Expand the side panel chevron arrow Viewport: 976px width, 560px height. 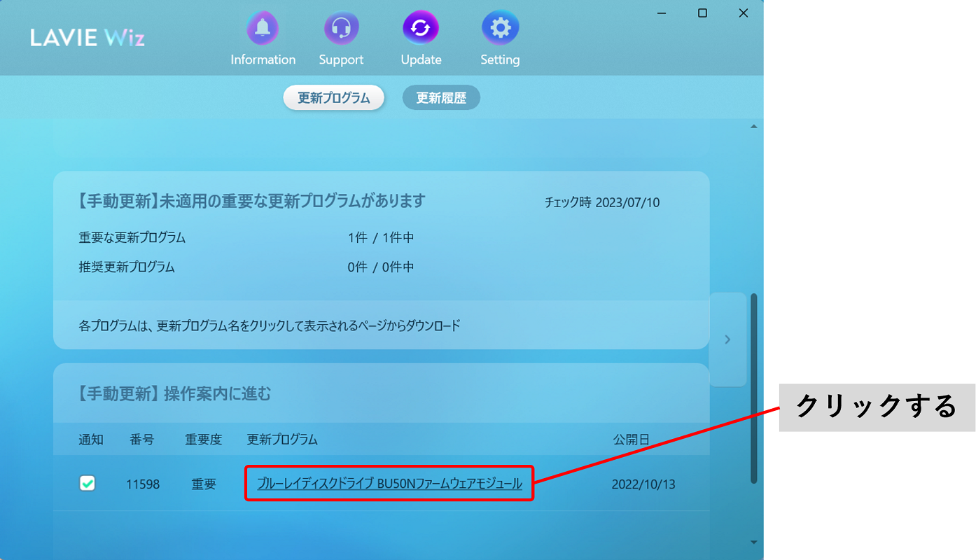(727, 339)
